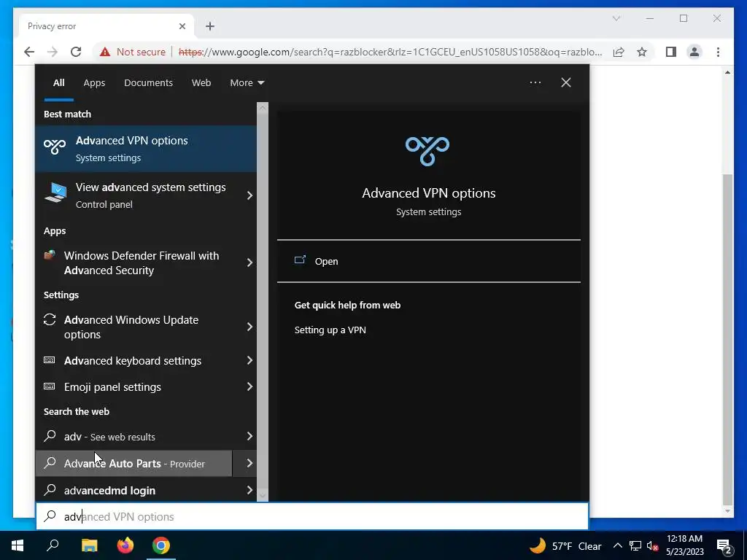
Task: Click in the search text field
Action: 312,516
